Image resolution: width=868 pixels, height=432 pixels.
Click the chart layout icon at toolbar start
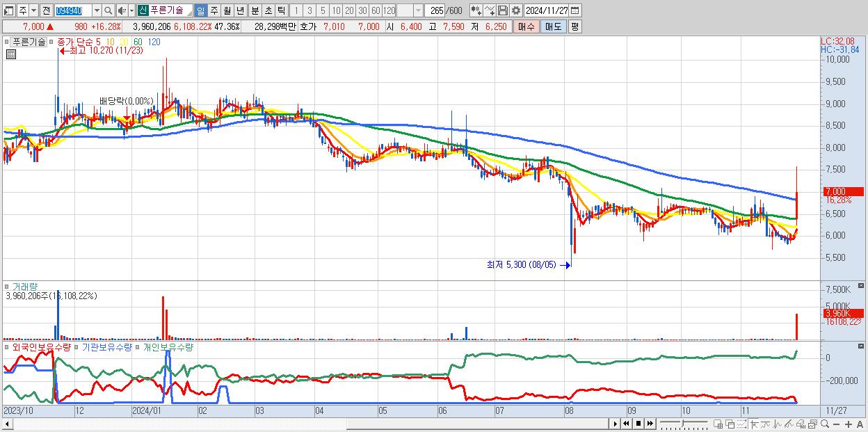point(8,10)
